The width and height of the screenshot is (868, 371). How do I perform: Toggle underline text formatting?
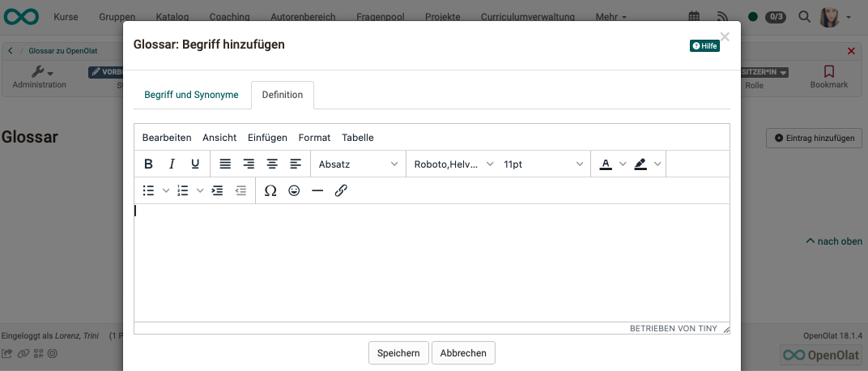point(195,164)
